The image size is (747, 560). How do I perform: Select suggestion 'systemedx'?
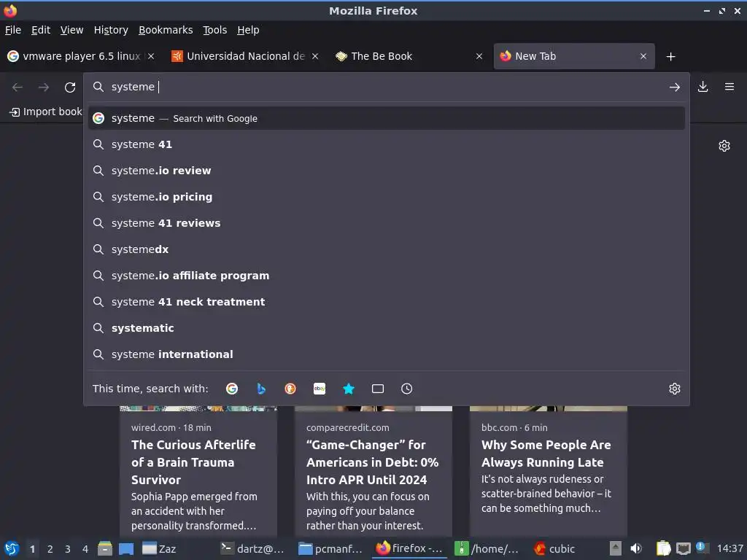pos(387,249)
